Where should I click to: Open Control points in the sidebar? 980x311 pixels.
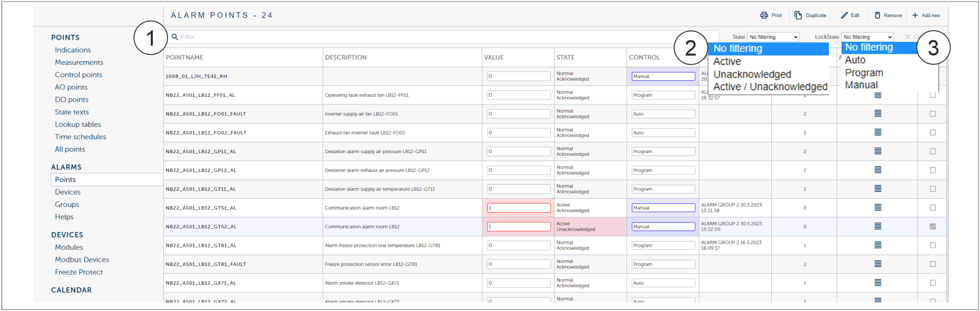(79, 75)
